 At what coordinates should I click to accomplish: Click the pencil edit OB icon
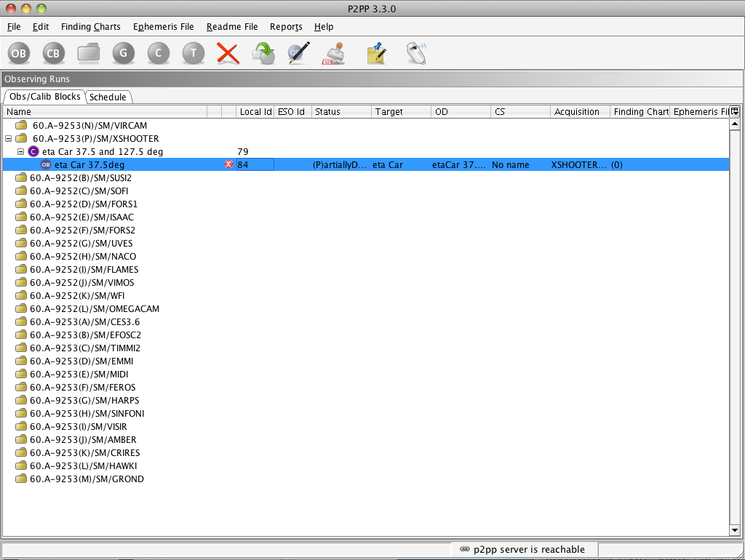click(299, 52)
